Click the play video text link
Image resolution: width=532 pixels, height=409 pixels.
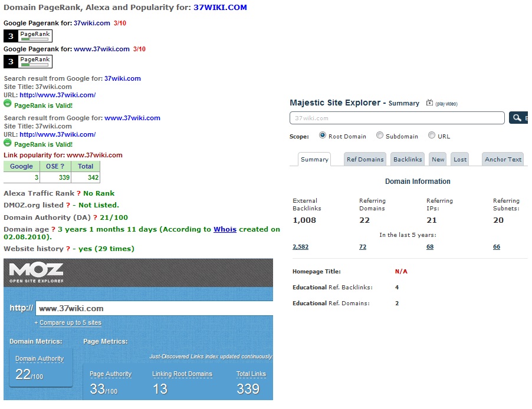446,104
